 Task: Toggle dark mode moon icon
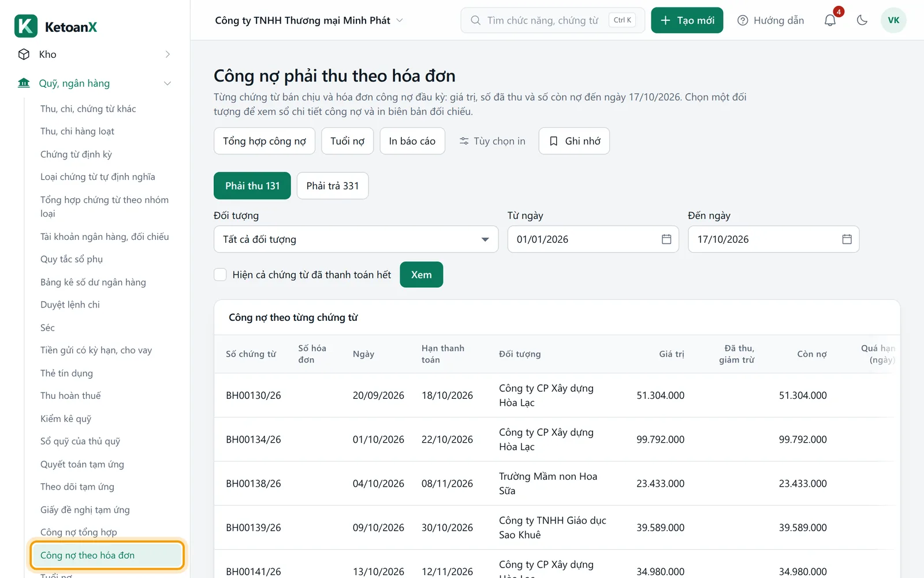click(862, 20)
